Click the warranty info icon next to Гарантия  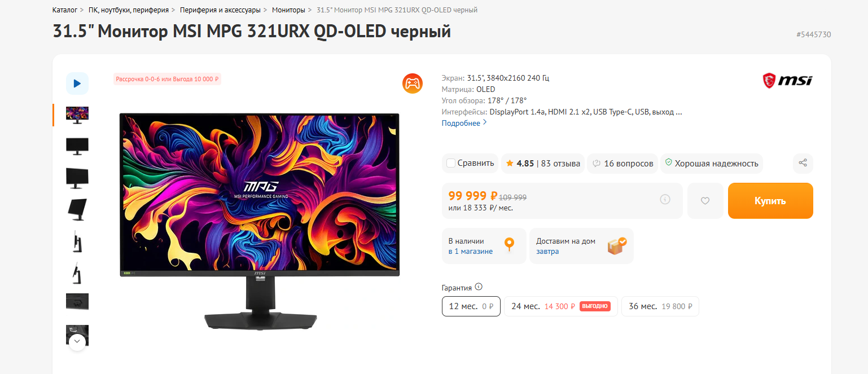[479, 287]
